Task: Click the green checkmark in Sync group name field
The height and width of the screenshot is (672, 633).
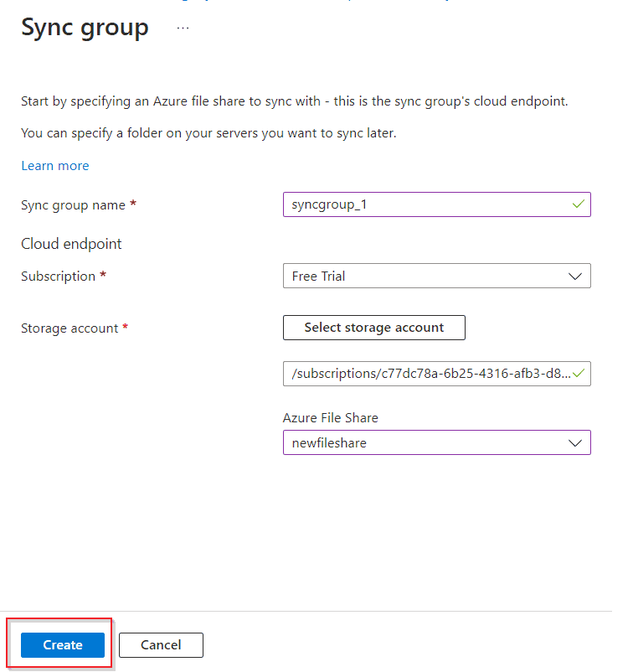Action: point(576,204)
